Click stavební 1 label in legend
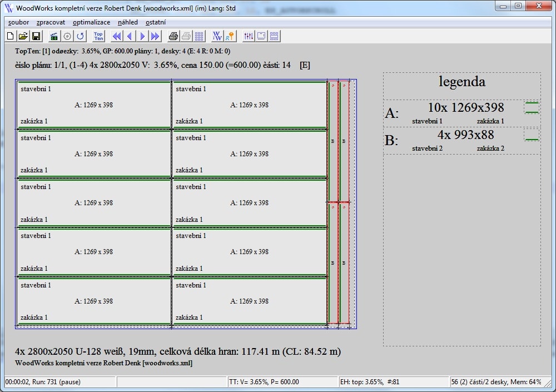The width and height of the screenshot is (556, 392). 427,121
